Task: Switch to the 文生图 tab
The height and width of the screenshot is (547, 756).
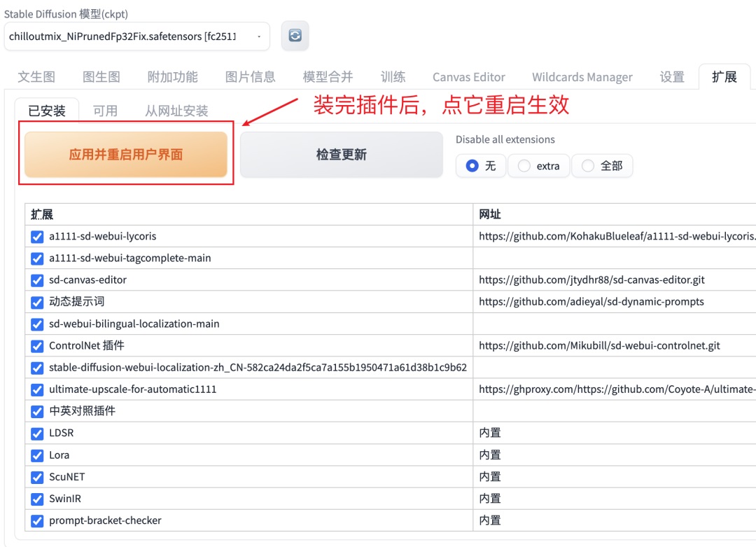Action: (x=36, y=77)
